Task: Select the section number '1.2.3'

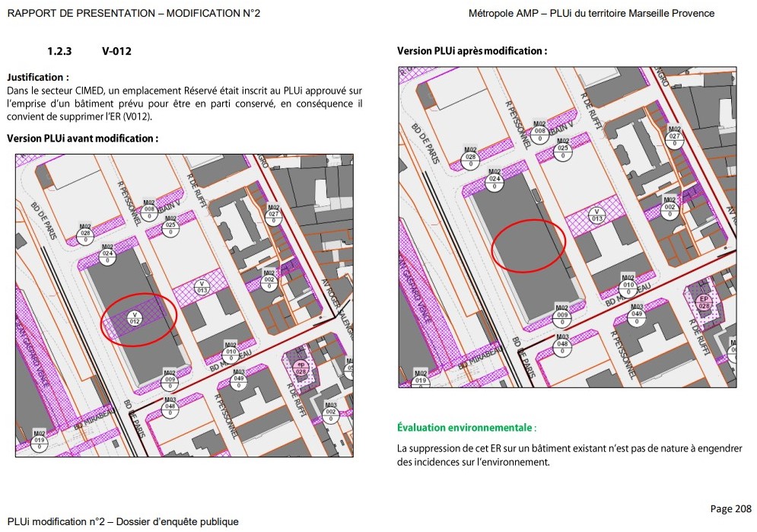Action: [59, 51]
